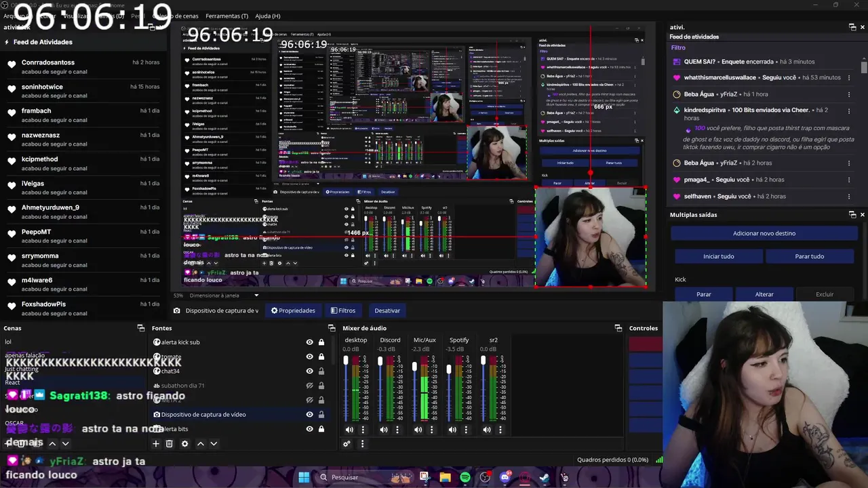Move selected source up in Fontes
868x488 pixels.
200,444
